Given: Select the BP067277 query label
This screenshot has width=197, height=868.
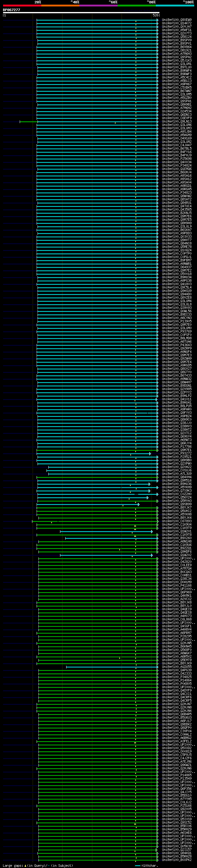Looking at the screenshot, I should coord(11,10).
